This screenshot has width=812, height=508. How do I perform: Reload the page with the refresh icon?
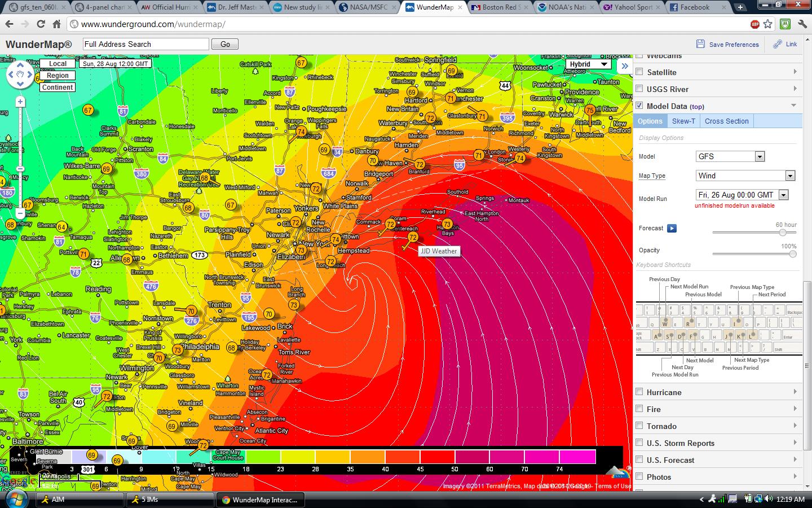click(x=41, y=24)
